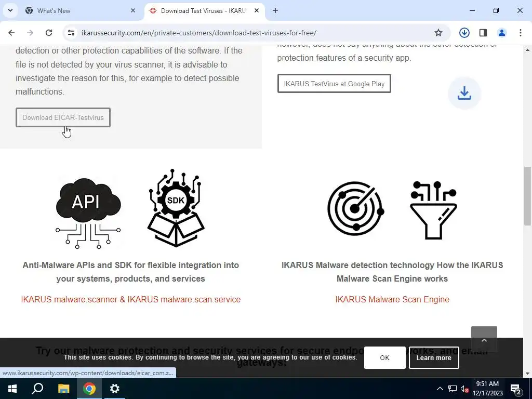Image resolution: width=532 pixels, height=399 pixels.
Task: Open Chrome downloads icon in toolbar
Action: pyautogui.click(x=464, y=33)
